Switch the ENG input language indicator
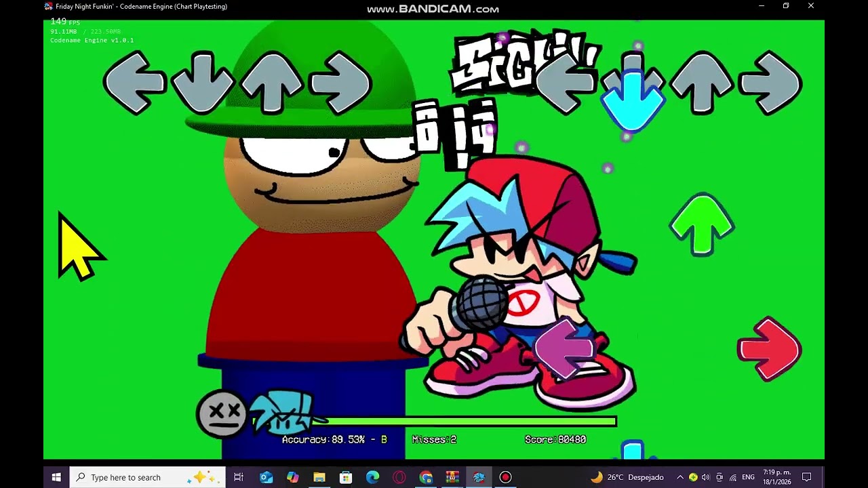Viewport: 868px width, 488px height. (x=748, y=477)
